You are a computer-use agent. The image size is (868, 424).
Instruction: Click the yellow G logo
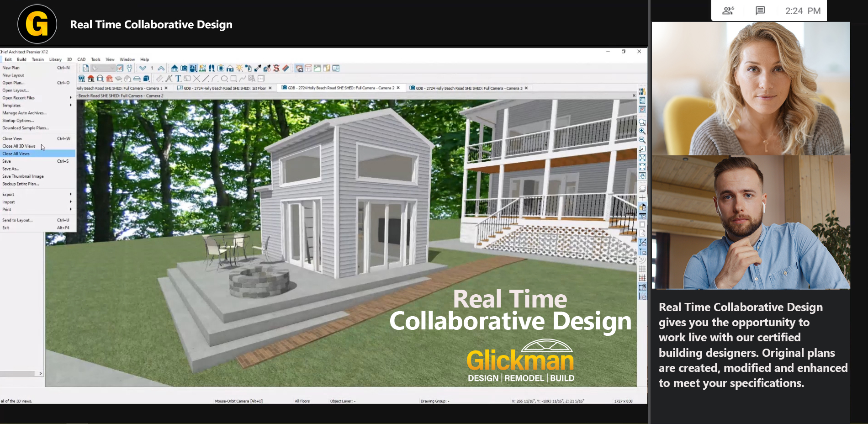37,24
